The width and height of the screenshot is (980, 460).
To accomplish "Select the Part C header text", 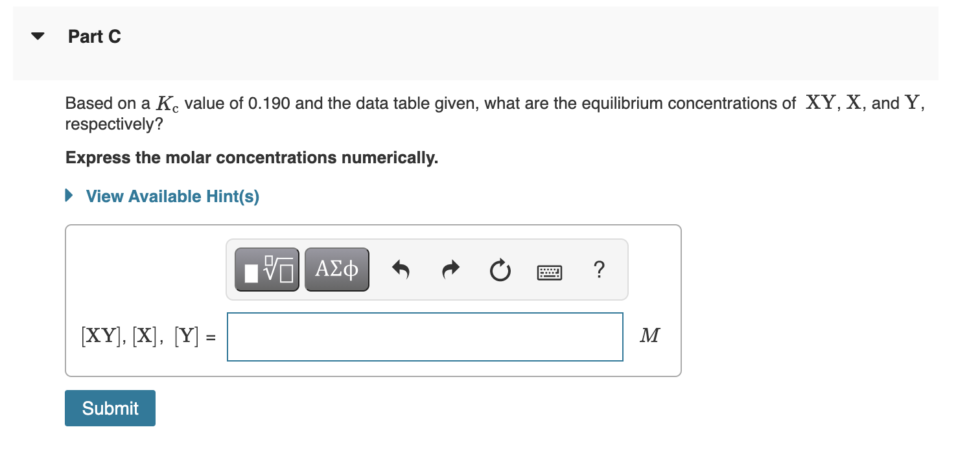I will click(x=95, y=36).
